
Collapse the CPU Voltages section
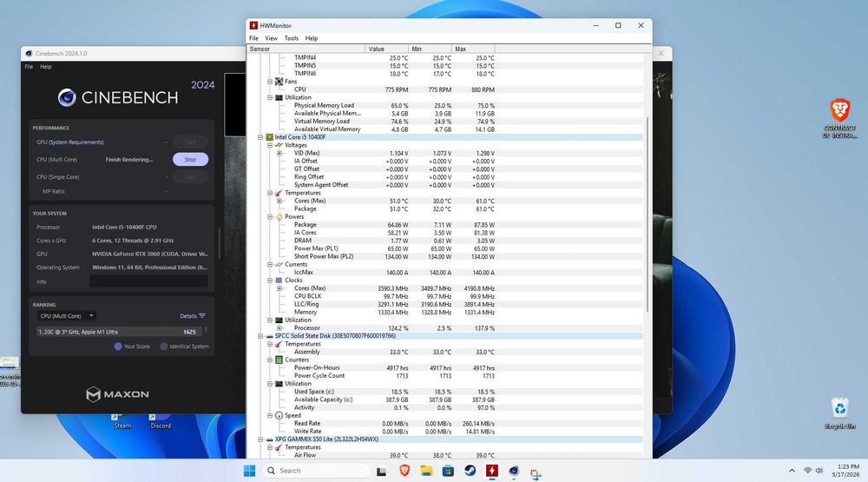270,145
